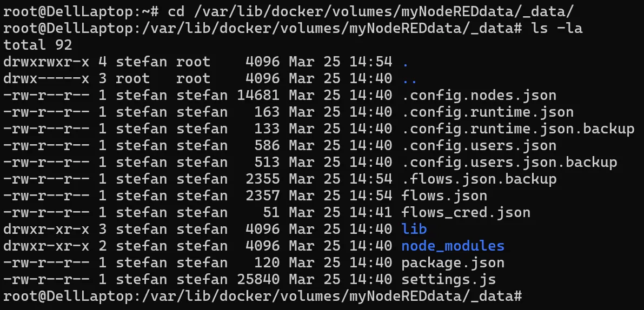
Task: Click the settings.js filename
Action: pos(448,280)
